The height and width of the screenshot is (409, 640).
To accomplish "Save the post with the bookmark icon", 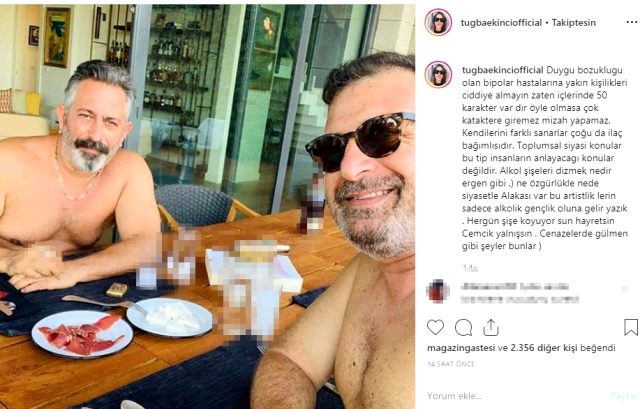I will click(631, 327).
